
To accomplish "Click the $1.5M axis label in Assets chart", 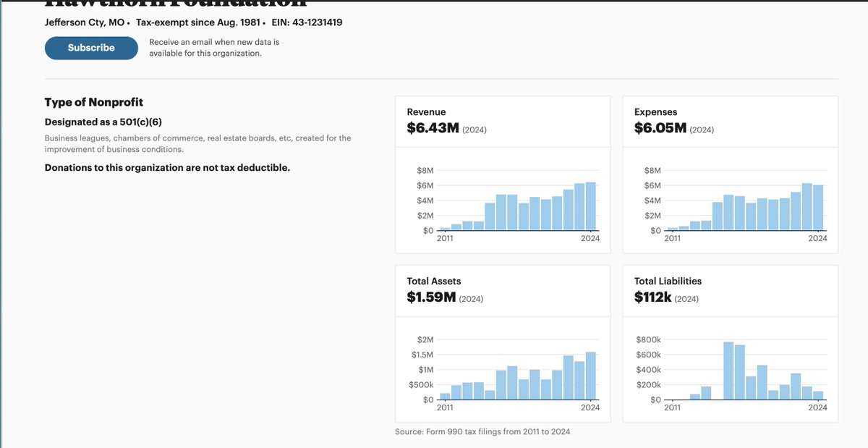I will [422, 355].
